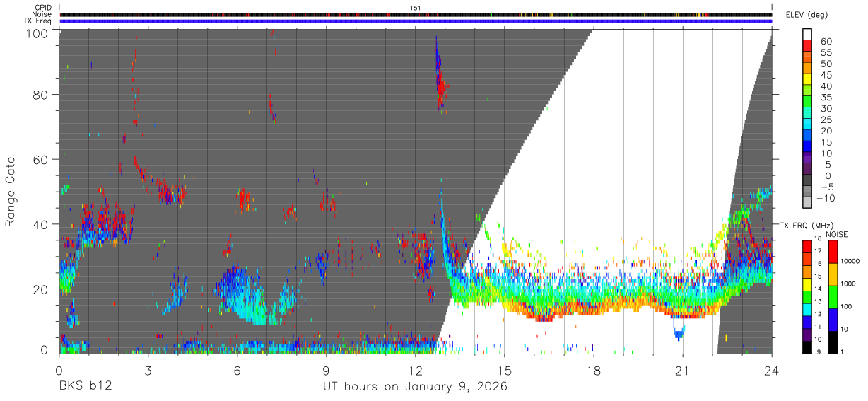The image size is (868, 401).
Task: Click the x-axis tick label 24
Action: [771, 371]
